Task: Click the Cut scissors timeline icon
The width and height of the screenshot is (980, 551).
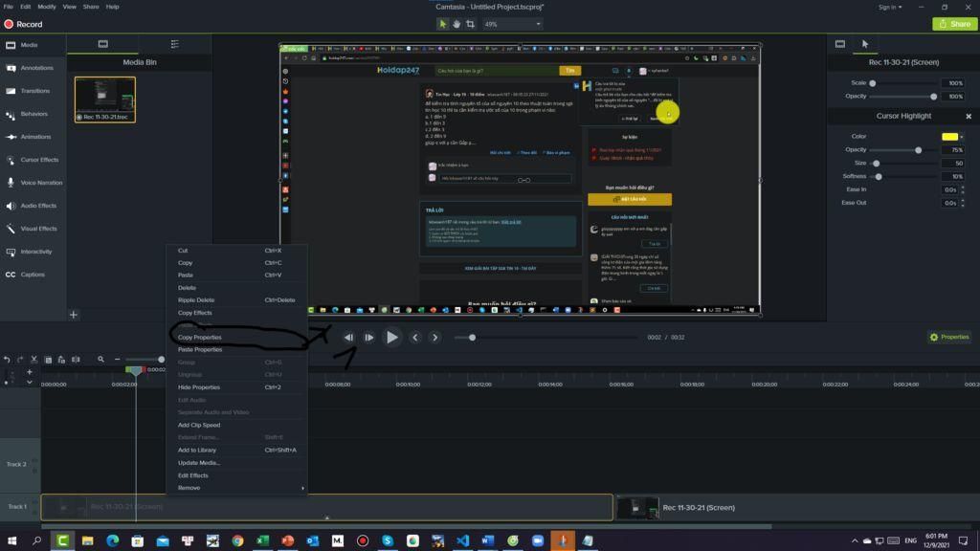Action: (34, 360)
